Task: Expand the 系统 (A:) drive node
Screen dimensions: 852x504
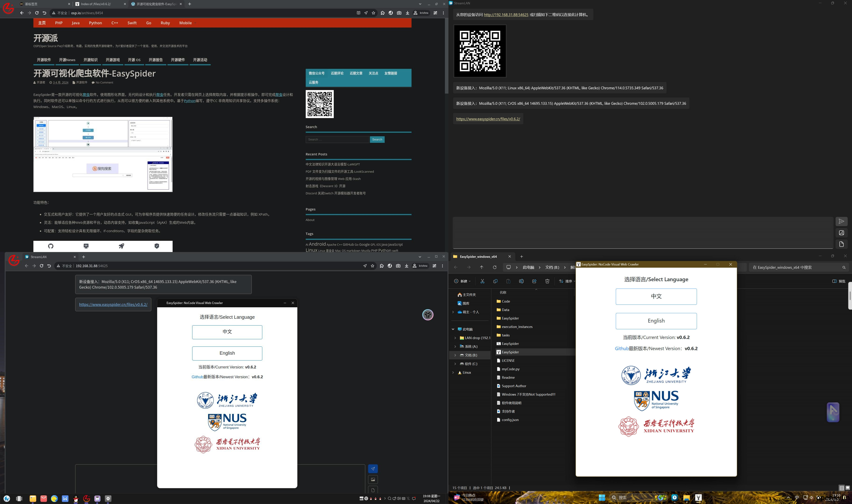Action: [x=455, y=346]
